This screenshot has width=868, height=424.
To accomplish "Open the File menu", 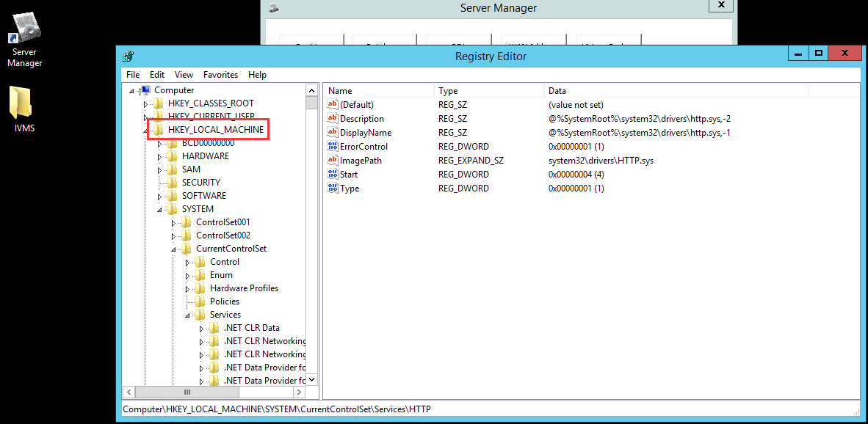I will point(133,75).
